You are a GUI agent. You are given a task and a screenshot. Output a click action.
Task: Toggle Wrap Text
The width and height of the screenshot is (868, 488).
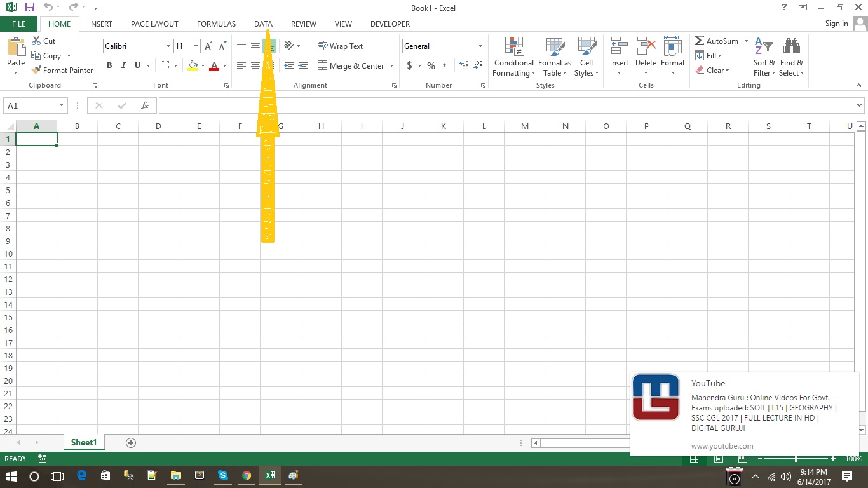point(341,46)
